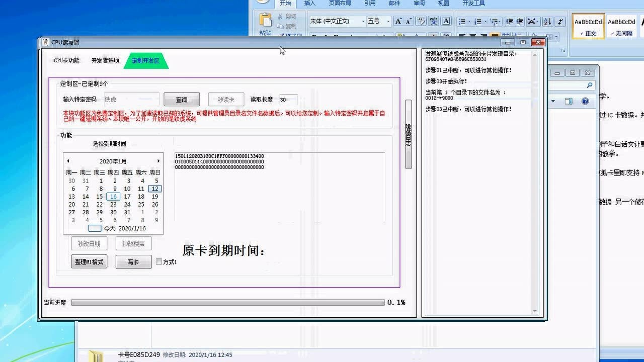Viewport: 644px width, 362px height.
Task: Open Word 开始 ribbon tab
Action: pos(285,3)
